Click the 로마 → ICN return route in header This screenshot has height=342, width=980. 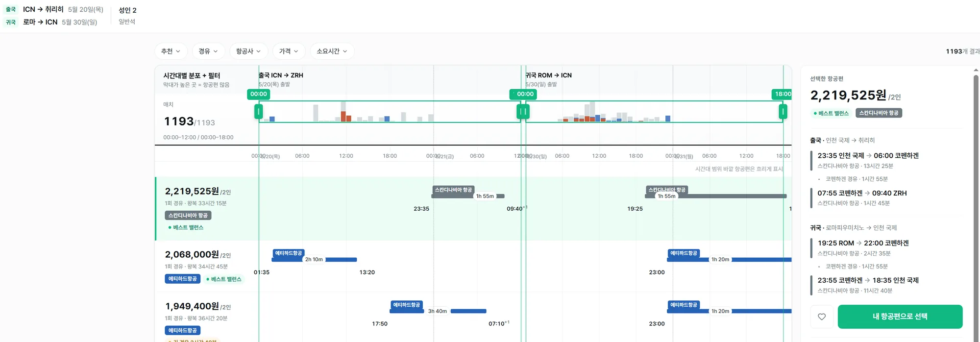[x=40, y=22]
